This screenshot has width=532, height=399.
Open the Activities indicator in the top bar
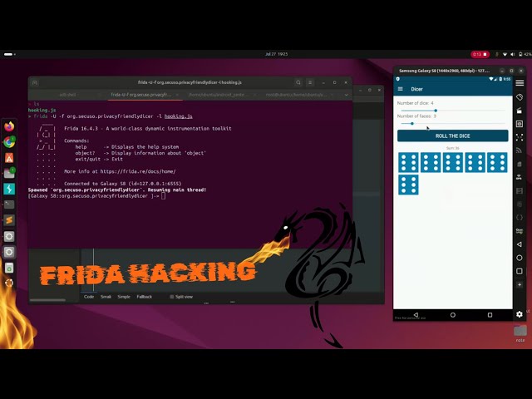tap(9, 54)
